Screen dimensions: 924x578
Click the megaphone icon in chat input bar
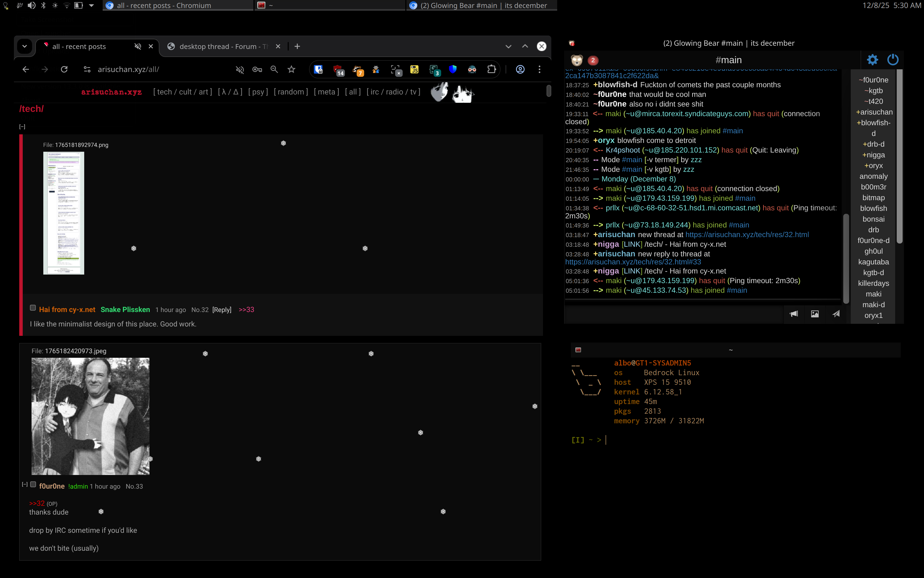794,314
